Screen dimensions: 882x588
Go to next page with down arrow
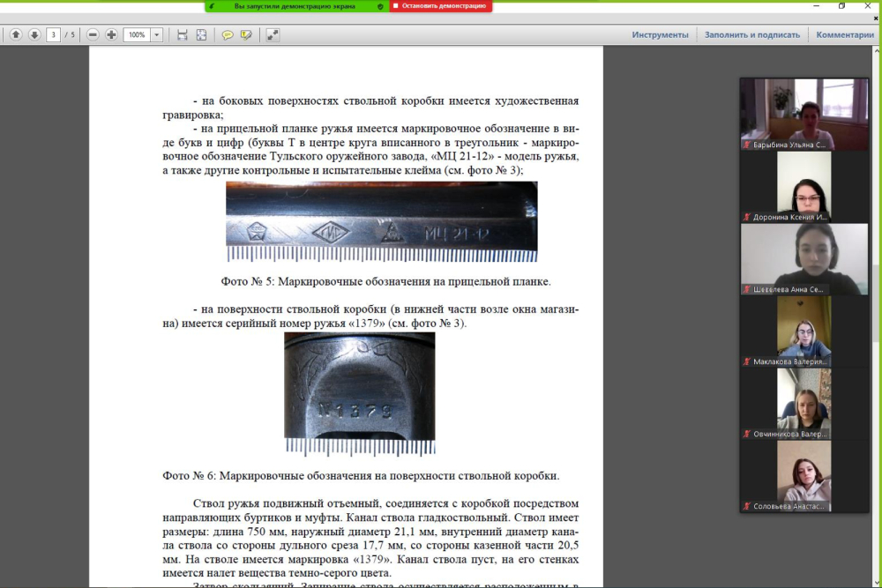(34, 34)
